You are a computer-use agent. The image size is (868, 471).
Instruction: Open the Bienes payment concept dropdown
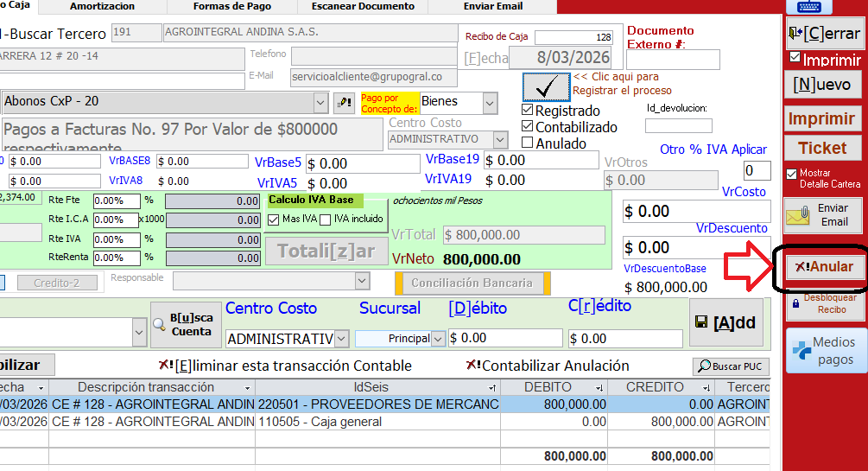(491, 103)
